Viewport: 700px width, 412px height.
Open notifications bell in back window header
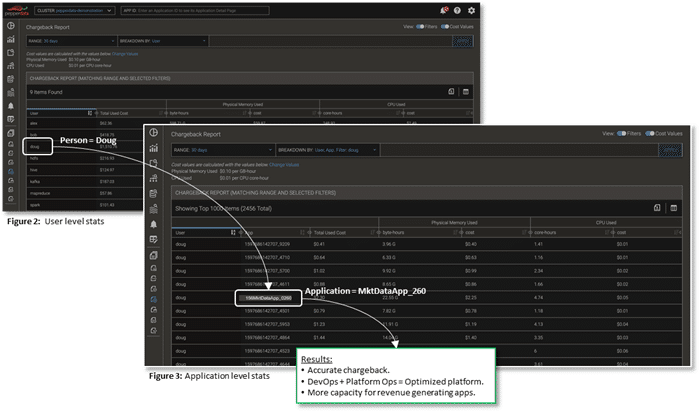click(444, 10)
